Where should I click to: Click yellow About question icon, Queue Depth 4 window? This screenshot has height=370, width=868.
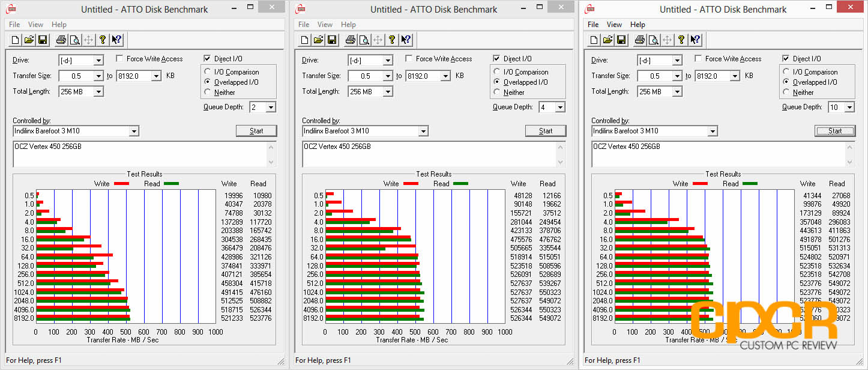392,40
